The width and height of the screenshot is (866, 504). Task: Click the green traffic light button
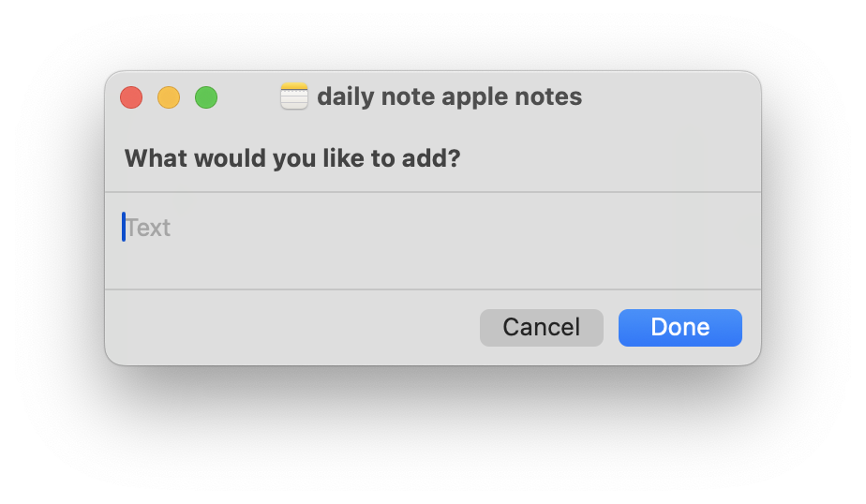point(206,97)
